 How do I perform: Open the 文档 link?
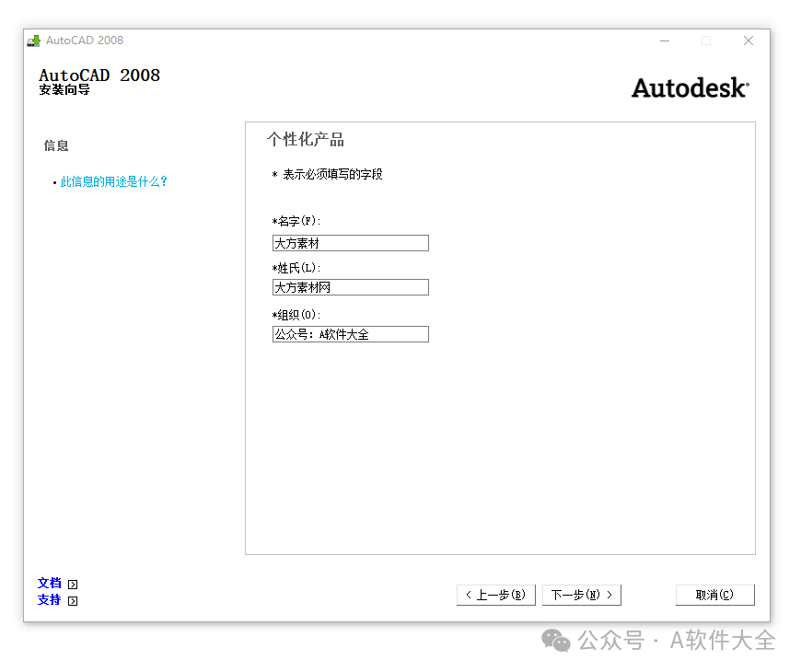pyautogui.click(x=49, y=583)
